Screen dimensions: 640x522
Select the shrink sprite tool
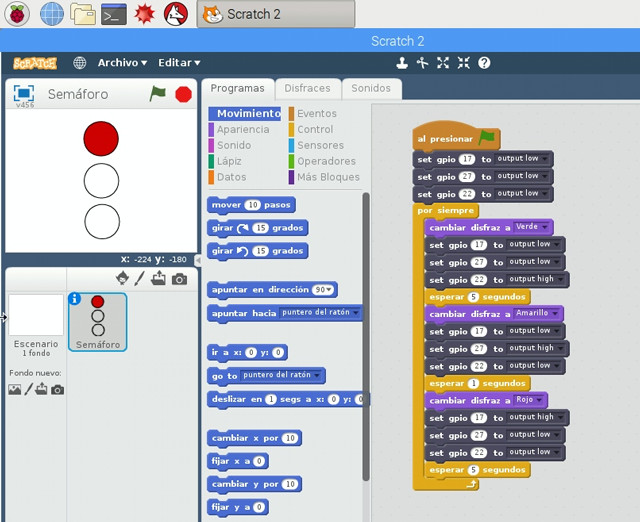464,63
